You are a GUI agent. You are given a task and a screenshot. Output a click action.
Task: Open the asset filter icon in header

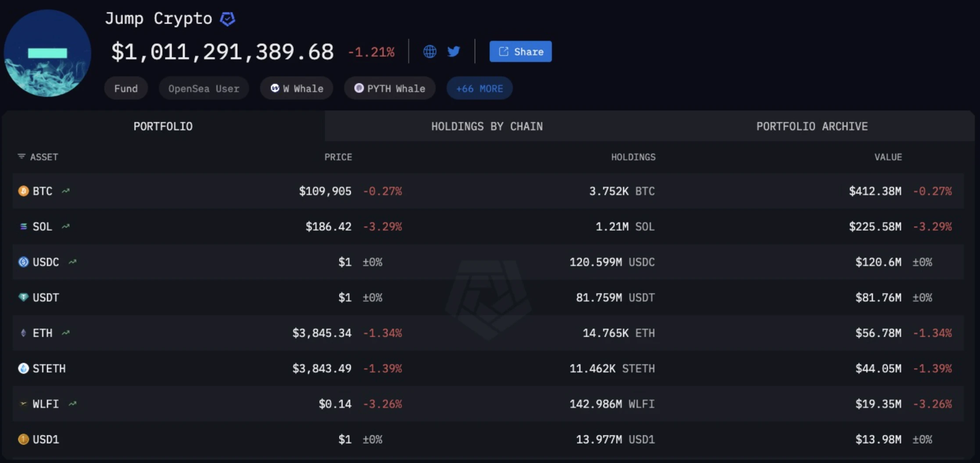pos(21,157)
